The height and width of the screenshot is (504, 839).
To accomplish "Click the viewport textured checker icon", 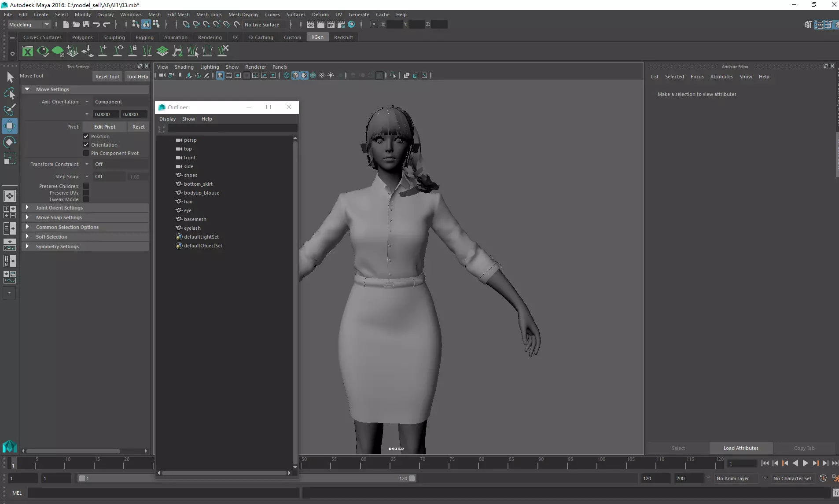I will [322, 75].
